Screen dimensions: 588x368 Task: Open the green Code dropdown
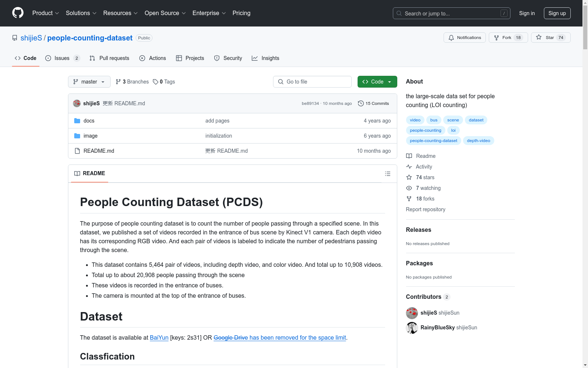click(x=377, y=82)
